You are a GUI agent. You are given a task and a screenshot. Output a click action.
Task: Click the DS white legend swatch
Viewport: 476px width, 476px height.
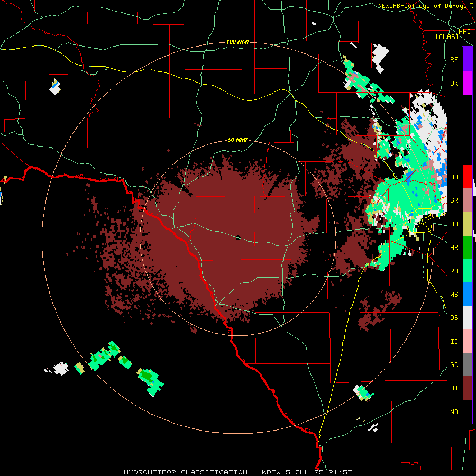pos(467,317)
